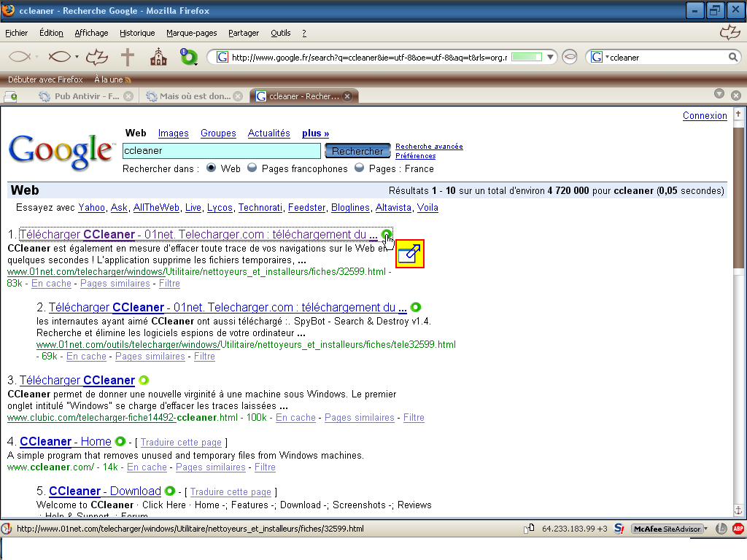This screenshot has width=747, height=560.
Task: Go home with the church icon
Action: (158, 57)
